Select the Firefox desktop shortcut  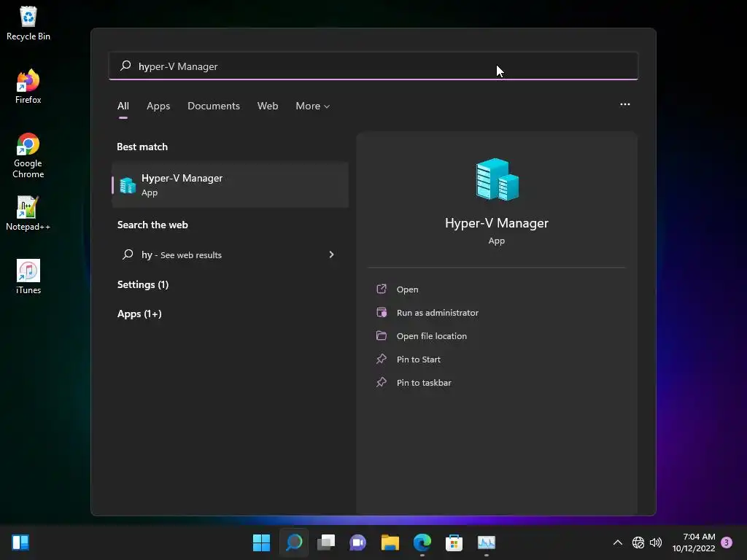28,87
